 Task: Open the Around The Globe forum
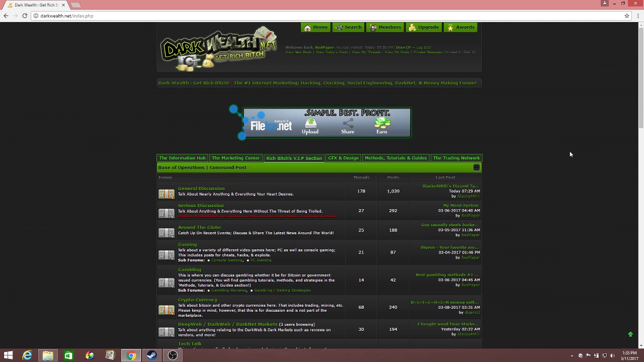click(x=199, y=227)
